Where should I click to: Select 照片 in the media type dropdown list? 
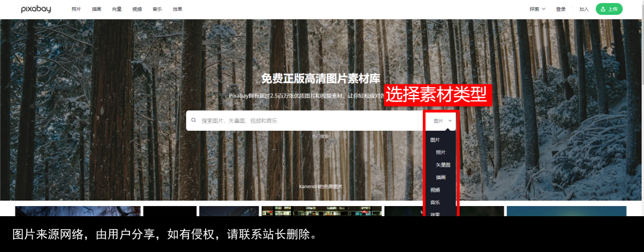point(440,152)
